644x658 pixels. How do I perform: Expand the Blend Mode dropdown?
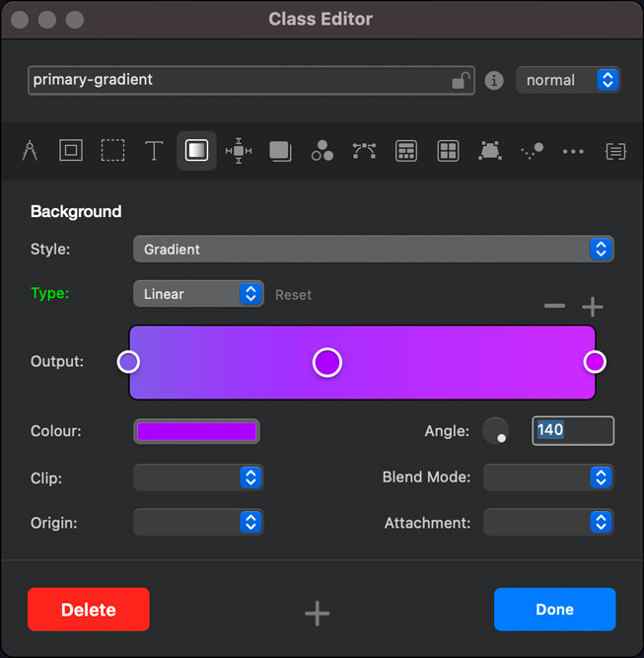pos(548,477)
